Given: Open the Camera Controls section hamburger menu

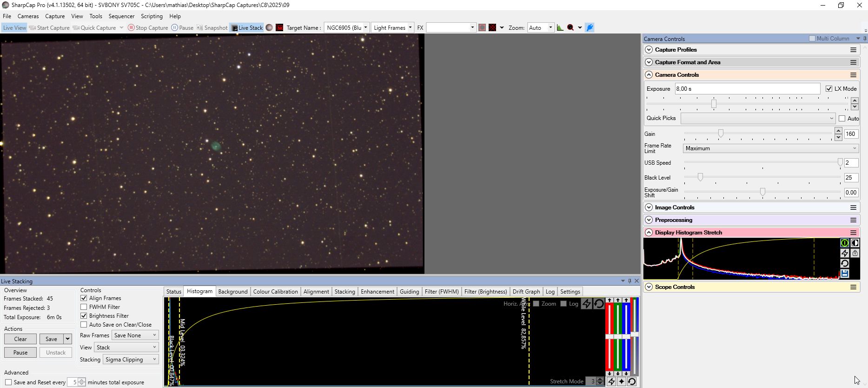Looking at the screenshot, I should [854, 75].
